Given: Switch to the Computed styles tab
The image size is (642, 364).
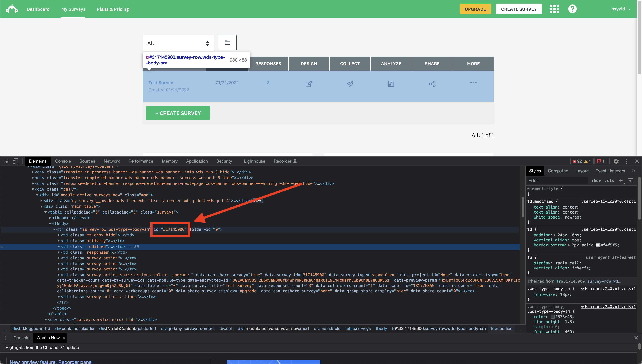Looking at the screenshot, I should 558,171.
